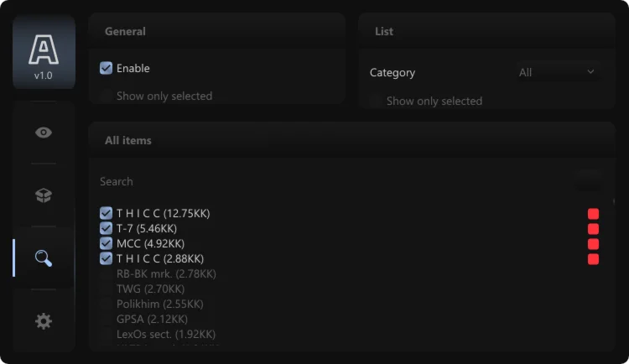Image resolution: width=629 pixels, height=364 pixels.
Task: Toggle Show only selected under General
Action: [x=107, y=96]
